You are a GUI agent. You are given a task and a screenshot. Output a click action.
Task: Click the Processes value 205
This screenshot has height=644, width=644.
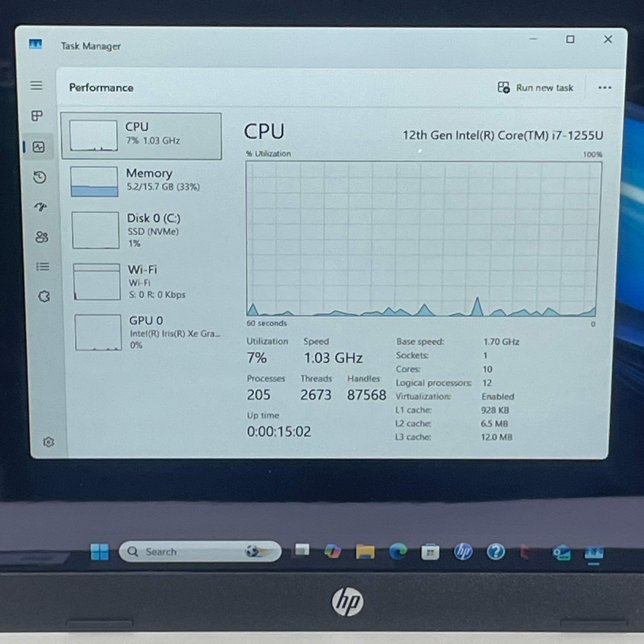258,395
